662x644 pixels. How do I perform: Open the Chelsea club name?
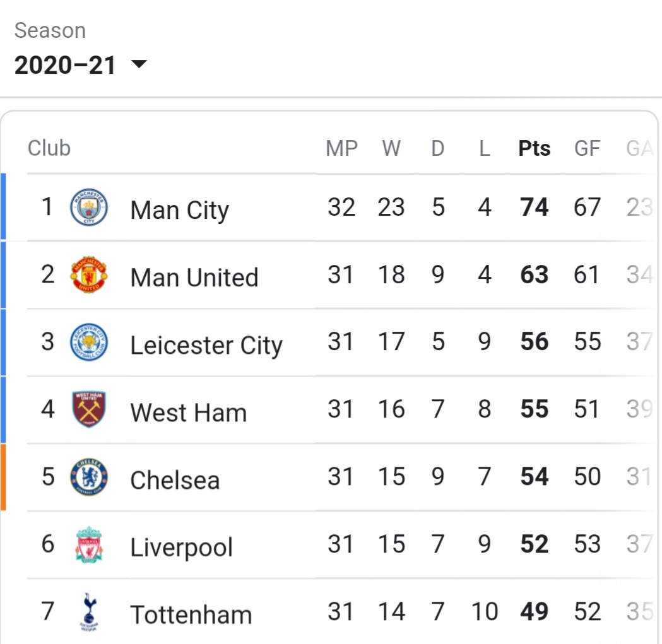(175, 480)
